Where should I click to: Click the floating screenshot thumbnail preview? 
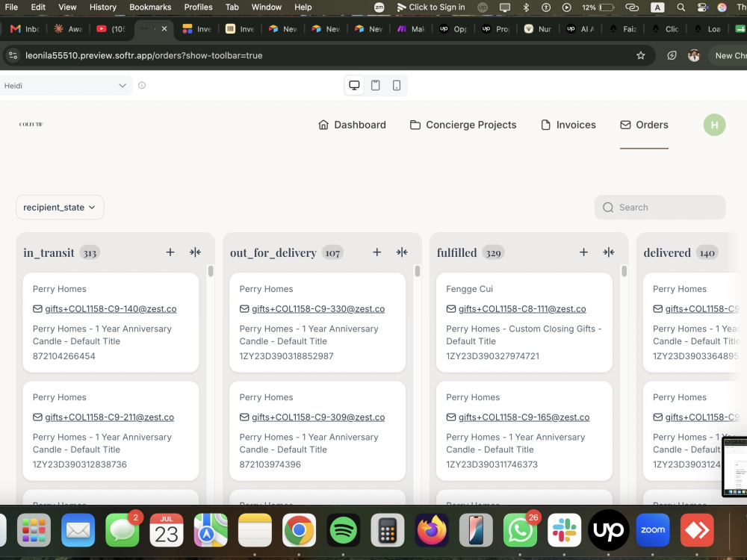click(734, 467)
